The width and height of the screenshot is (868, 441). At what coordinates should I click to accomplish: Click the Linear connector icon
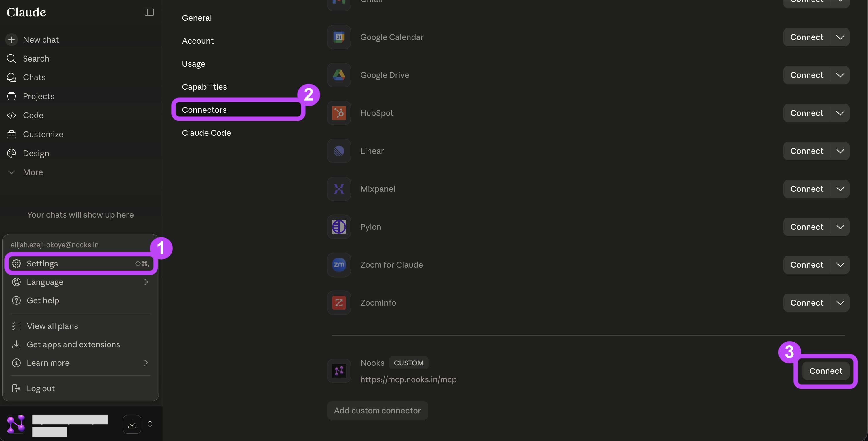(339, 151)
